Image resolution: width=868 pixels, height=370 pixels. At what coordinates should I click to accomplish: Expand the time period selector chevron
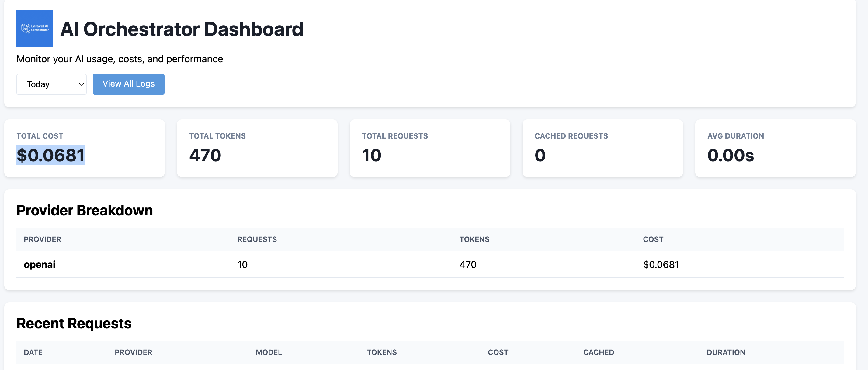pos(80,84)
